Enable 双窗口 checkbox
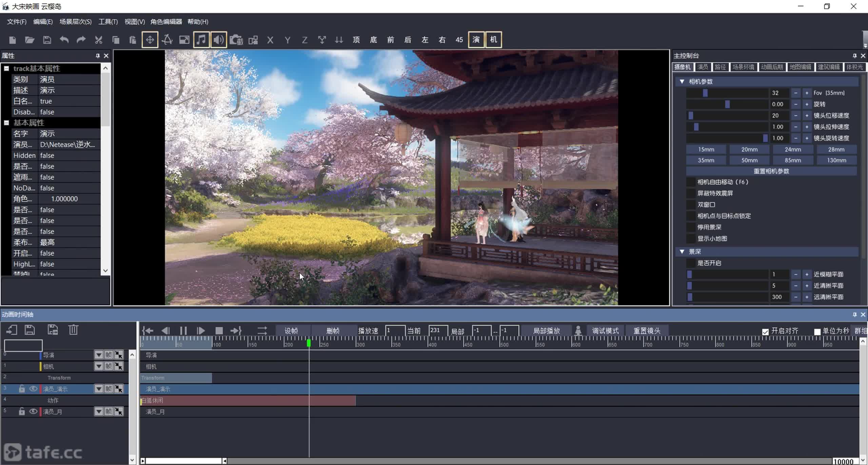Image resolution: width=868 pixels, height=465 pixels. point(691,205)
